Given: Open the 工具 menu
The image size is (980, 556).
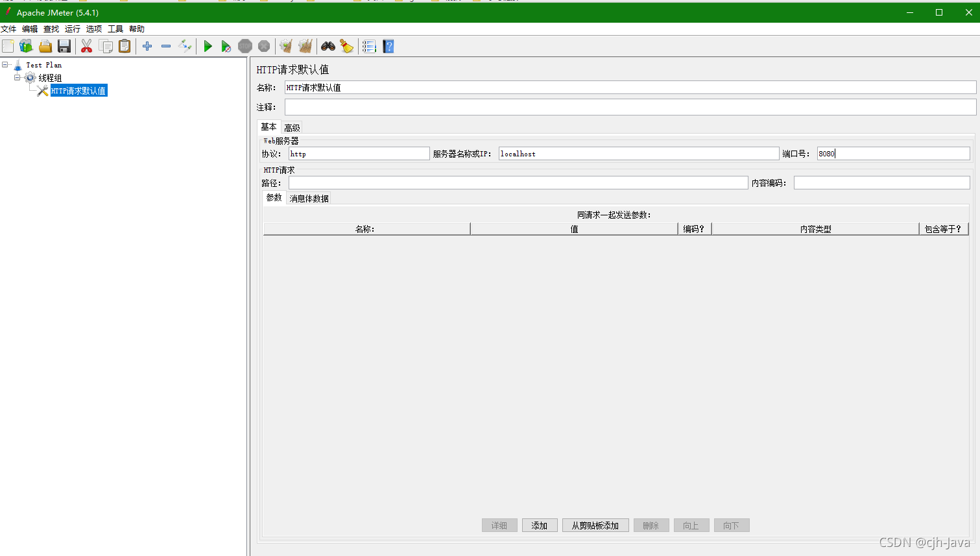Looking at the screenshot, I should (115, 29).
